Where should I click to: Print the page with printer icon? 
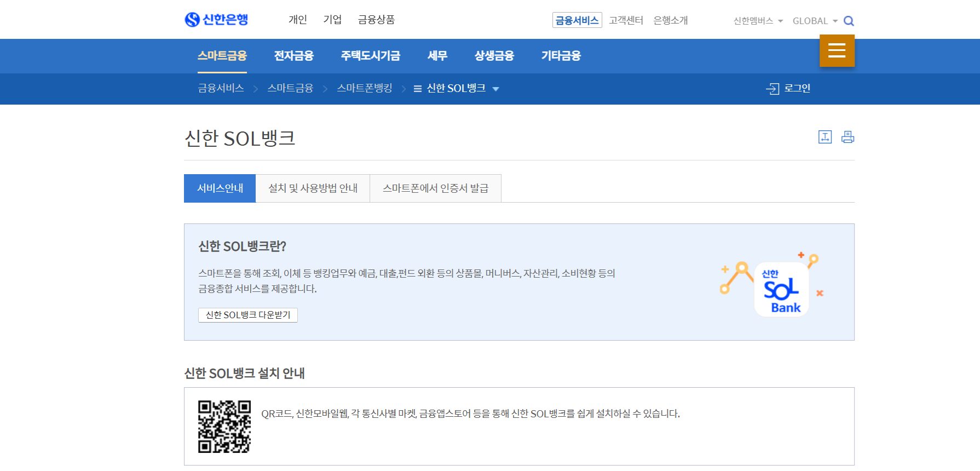tap(848, 137)
